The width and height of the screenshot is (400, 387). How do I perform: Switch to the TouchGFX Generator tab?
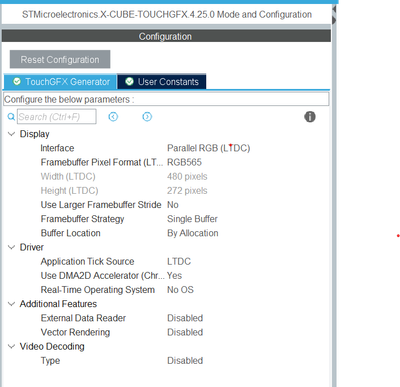pos(60,82)
